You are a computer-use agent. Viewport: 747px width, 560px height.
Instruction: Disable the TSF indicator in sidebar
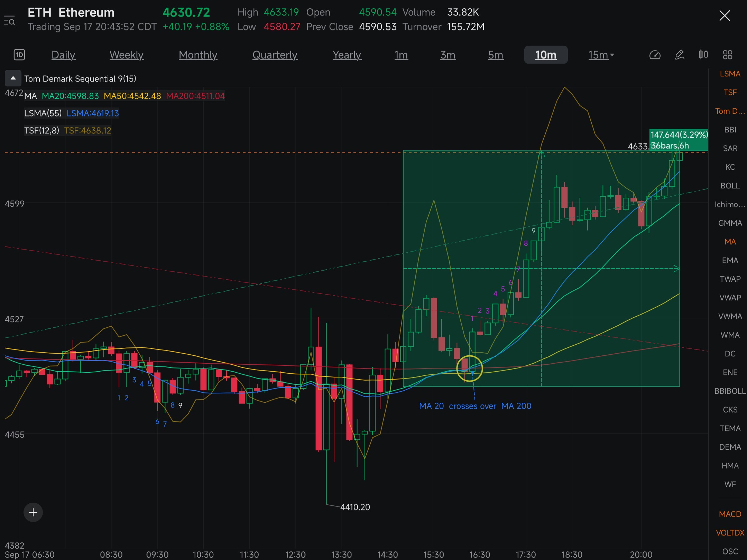730,92
